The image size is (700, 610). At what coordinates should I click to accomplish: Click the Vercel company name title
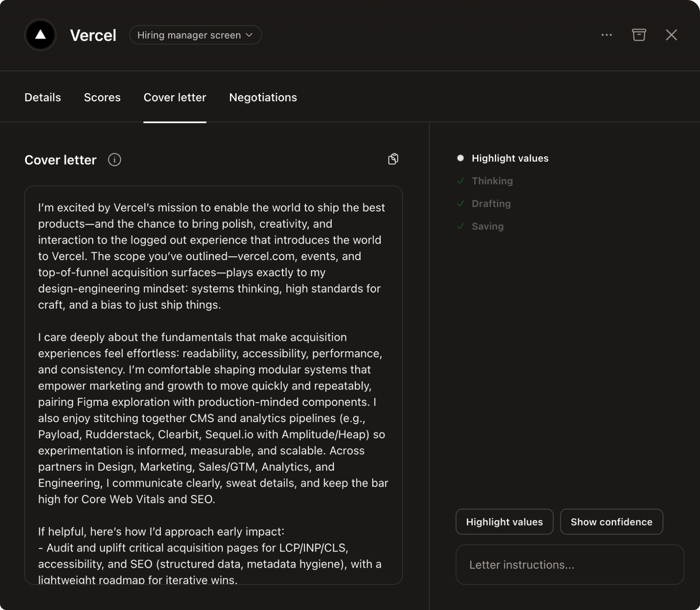point(93,35)
